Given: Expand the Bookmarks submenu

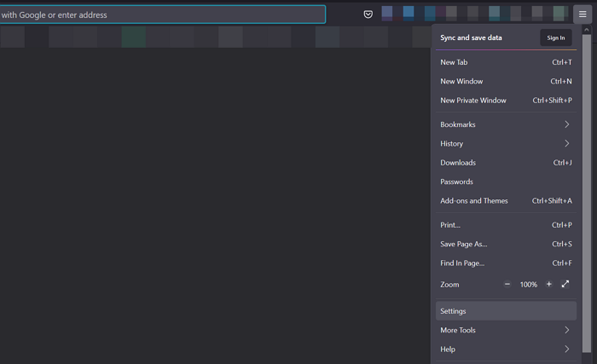Looking at the screenshot, I should click(x=506, y=124).
